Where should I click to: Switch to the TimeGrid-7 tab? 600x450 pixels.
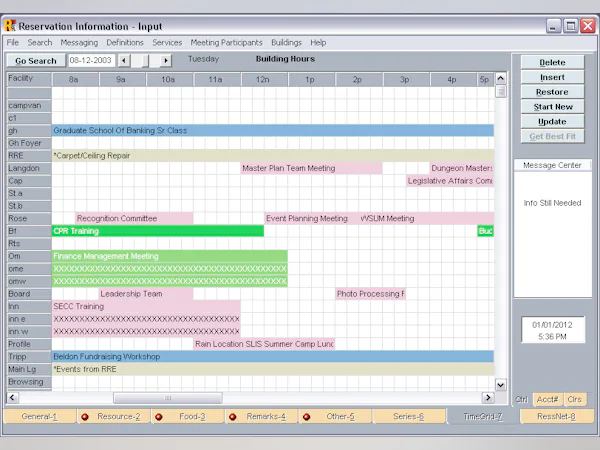pyautogui.click(x=483, y=416)
